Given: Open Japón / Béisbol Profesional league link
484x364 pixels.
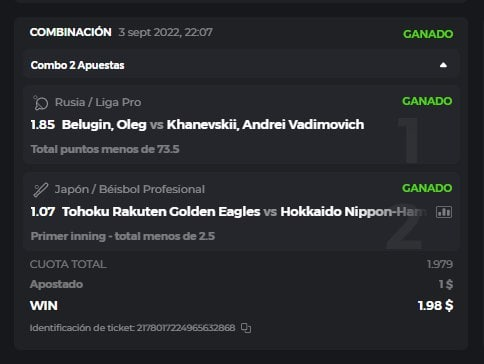Looking at the screenshot, I should point(130,189).
